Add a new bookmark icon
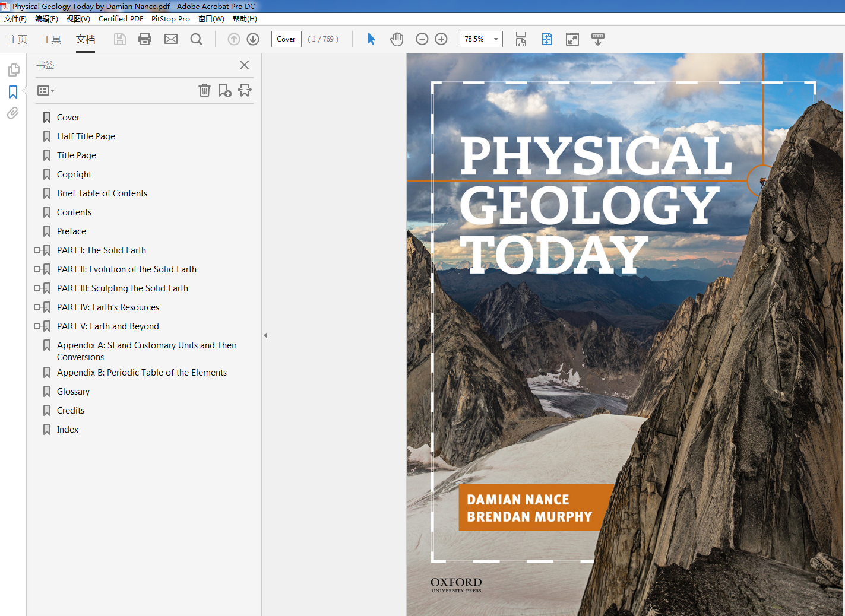Viewport: 845px width, 616px height. (224, 90)
